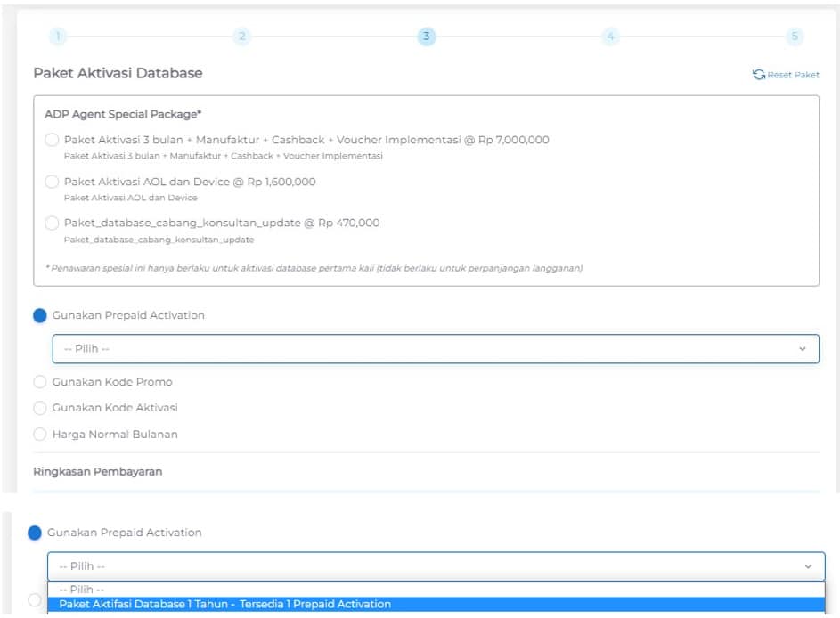Click step 1 in the progress stepper
The image size is (840, 618).
pos(58,36)
